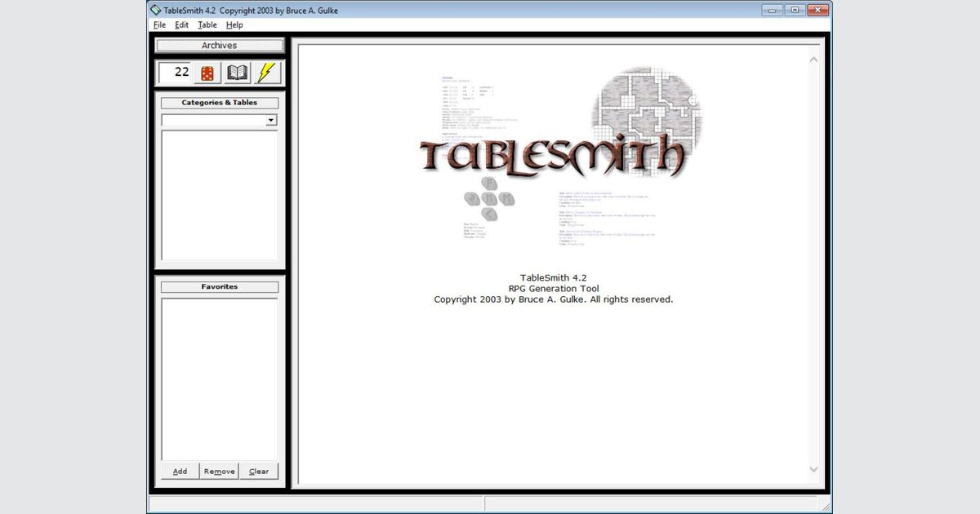Click the TableSmith diamond icon in the titlebar

click(x=156, y=10)
